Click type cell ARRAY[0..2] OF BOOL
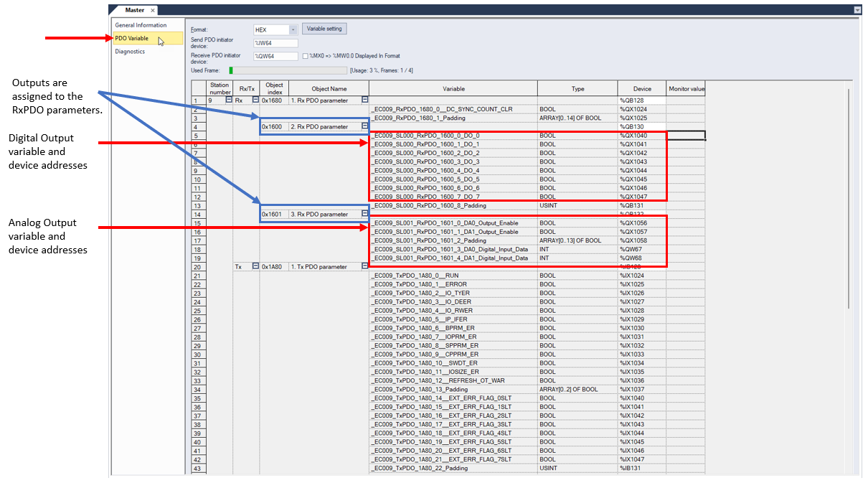 pyautogui.click(x=577, y=389)
